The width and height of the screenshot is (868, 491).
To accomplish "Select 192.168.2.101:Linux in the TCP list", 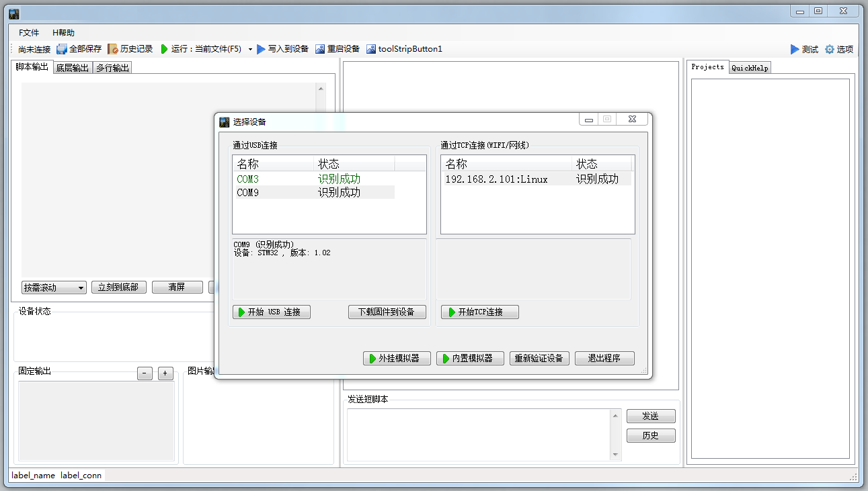I will pyautogui.click(x=496, y=179).
